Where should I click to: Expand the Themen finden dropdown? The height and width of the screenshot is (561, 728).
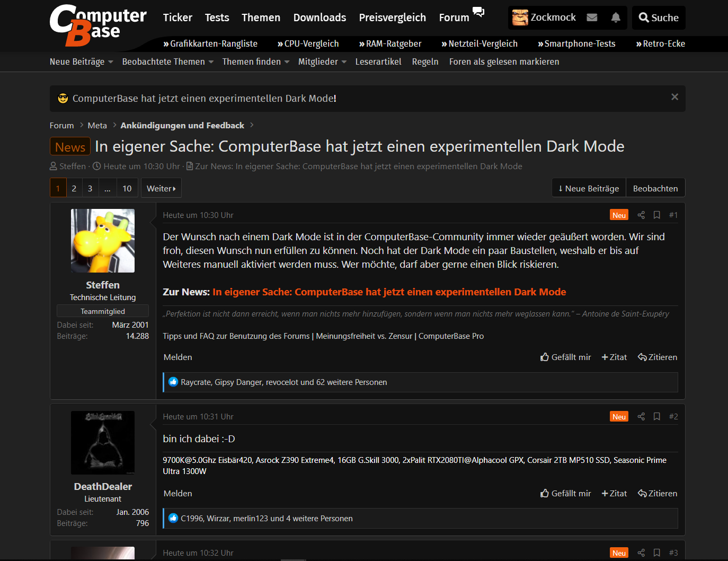(x=287, y=62)
